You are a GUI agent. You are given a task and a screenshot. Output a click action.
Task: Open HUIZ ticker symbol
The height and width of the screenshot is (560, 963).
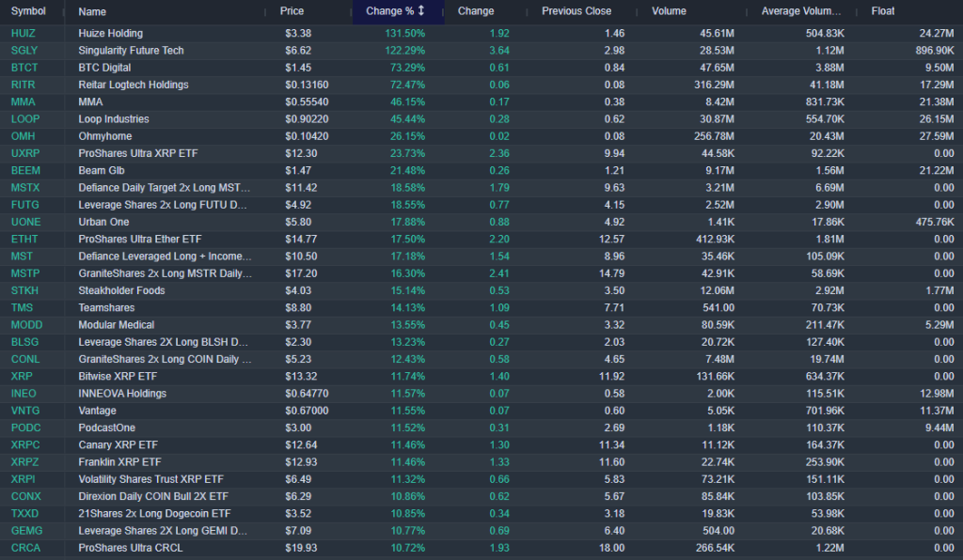point(24,33)
